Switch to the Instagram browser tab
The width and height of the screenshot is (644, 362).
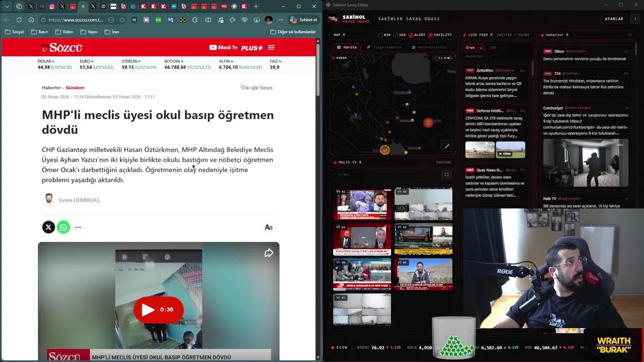[x=52, y=7]
